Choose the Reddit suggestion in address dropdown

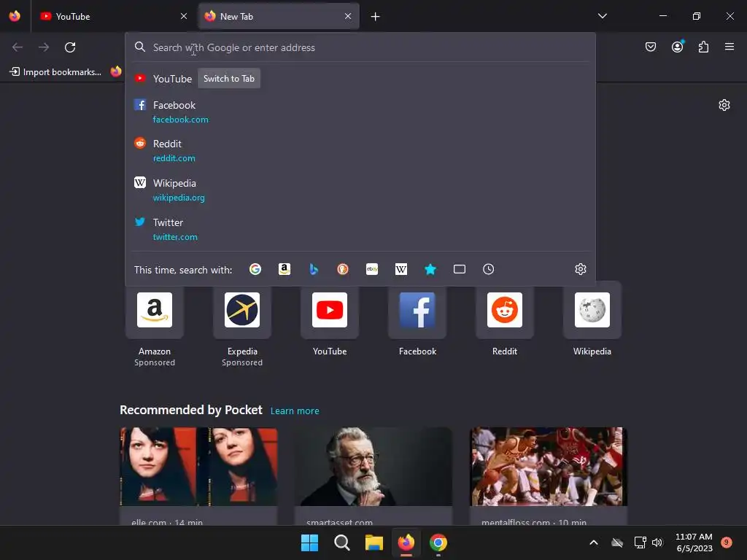pos(360,150)
